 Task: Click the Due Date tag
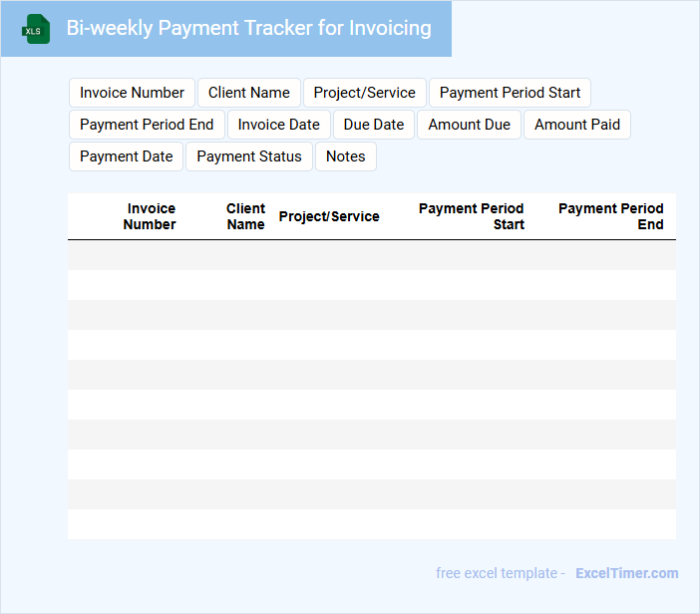tap(374, 125)
